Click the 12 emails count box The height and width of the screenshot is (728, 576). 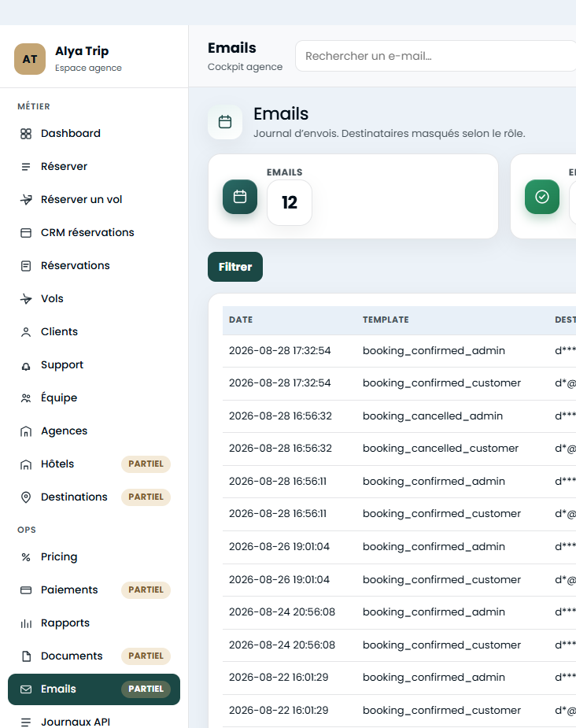pyautogui.click(x=290, y=202)
